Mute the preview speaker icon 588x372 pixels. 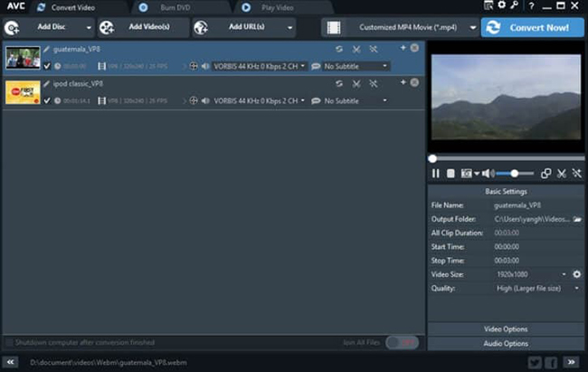coord(488,174)
